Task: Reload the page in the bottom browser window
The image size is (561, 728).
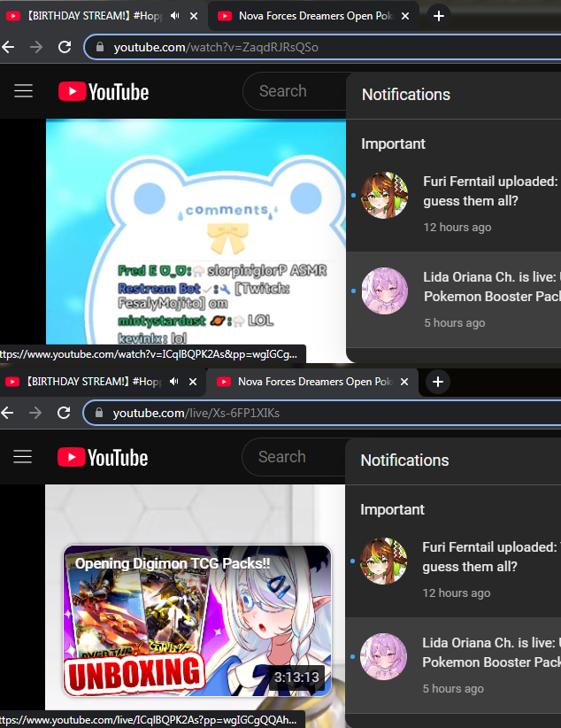Action: coord(64,413)
